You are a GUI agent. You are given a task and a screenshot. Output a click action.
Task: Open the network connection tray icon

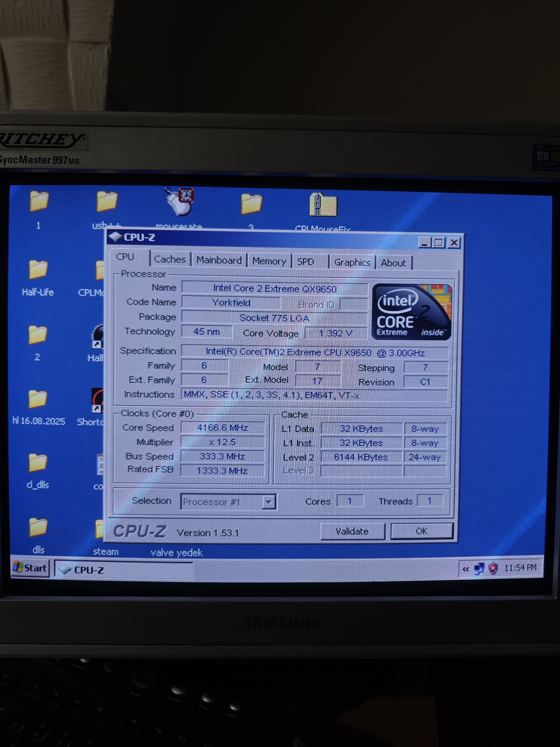[479, 569]
